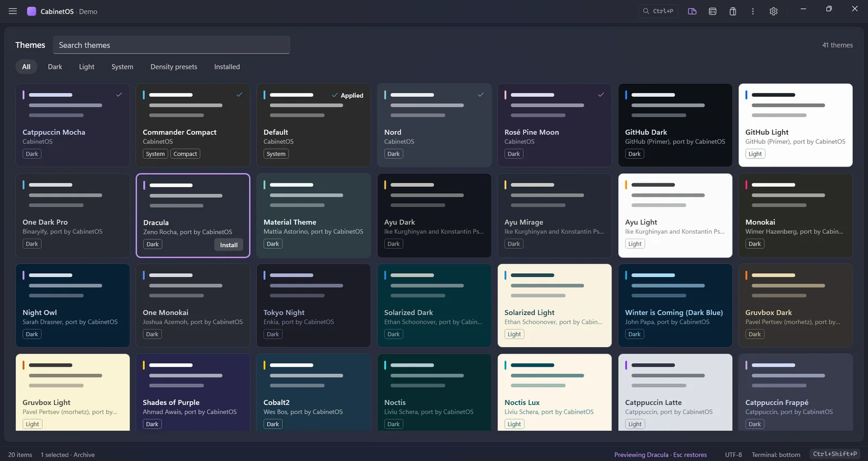The image size is (868, 461).
Task: Click the checkmark on the Catppuccin Mocha card
Action: point(119,95)
